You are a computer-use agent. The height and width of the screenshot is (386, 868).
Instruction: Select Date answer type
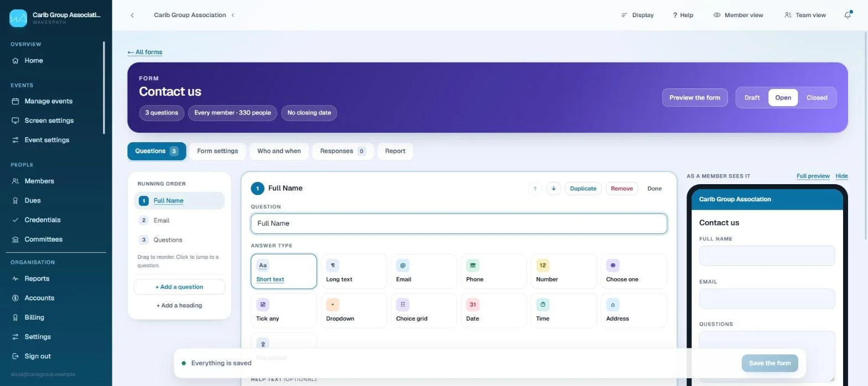point(494,311)
